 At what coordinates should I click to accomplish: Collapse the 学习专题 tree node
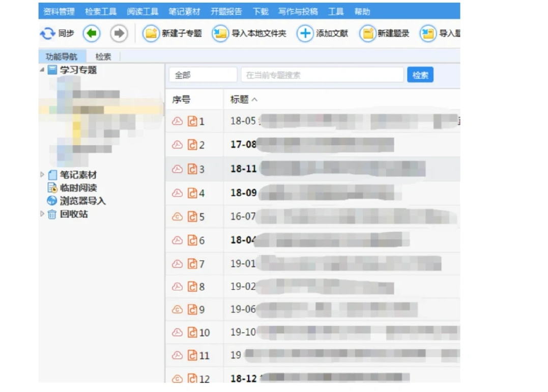43,70
